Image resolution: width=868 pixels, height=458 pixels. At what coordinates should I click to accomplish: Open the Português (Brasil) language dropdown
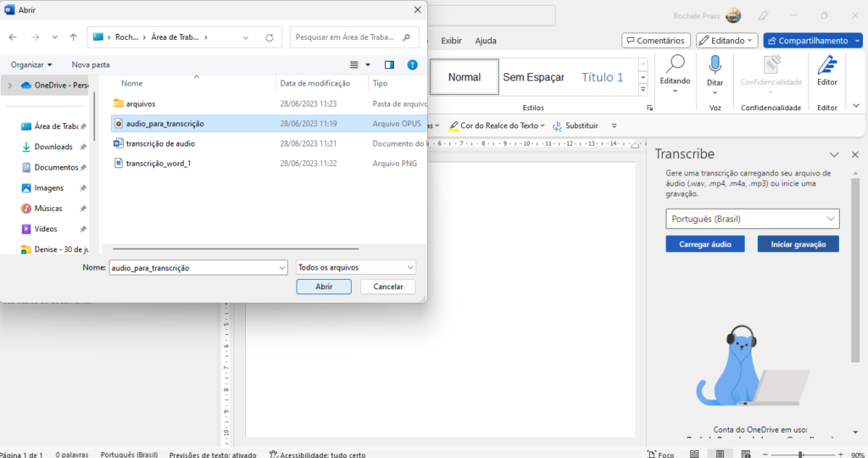[x=753, y=219]
